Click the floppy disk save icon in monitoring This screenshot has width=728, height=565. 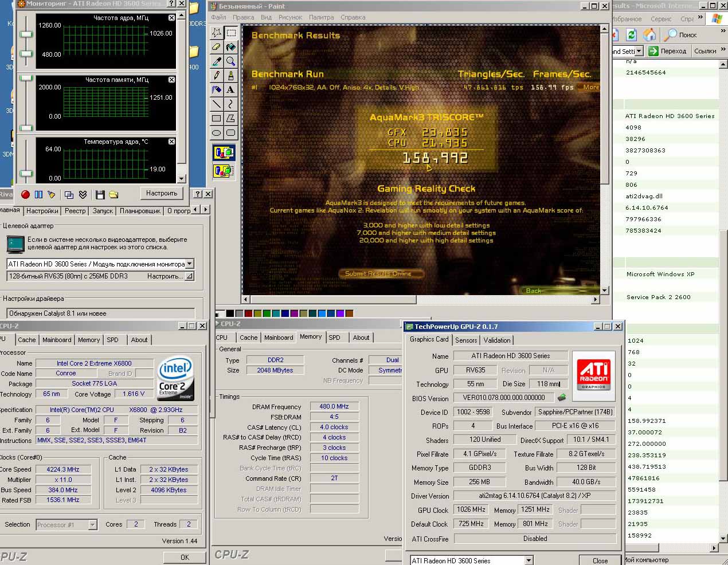point(100,195)
